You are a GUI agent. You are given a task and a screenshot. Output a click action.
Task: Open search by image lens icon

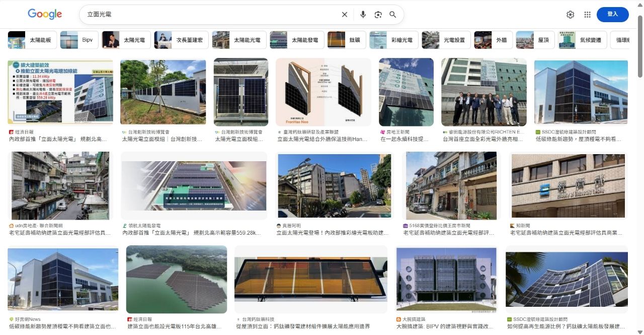[378, 15]
